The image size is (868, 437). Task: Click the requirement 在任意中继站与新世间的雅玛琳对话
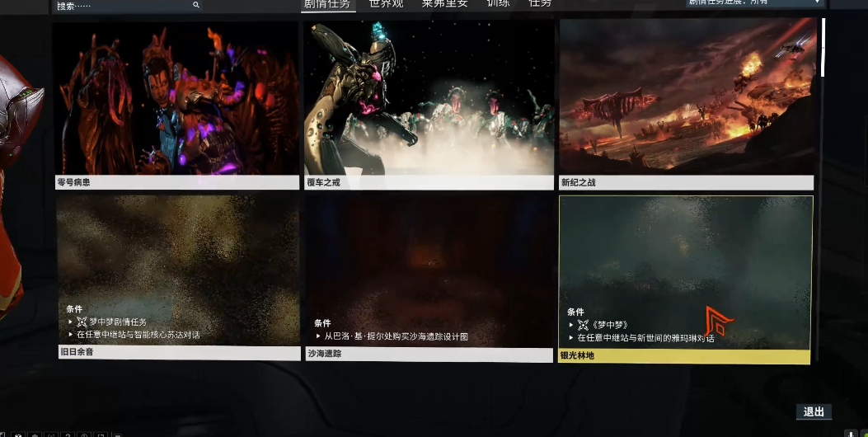(x=645, y=338)
